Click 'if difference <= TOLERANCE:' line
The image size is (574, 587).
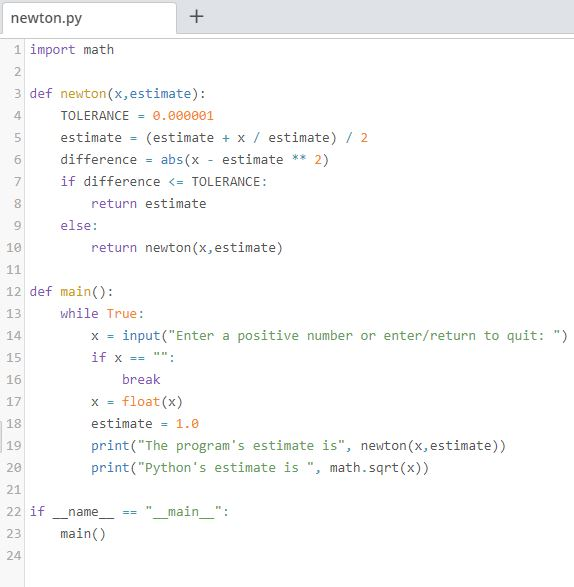164,182
